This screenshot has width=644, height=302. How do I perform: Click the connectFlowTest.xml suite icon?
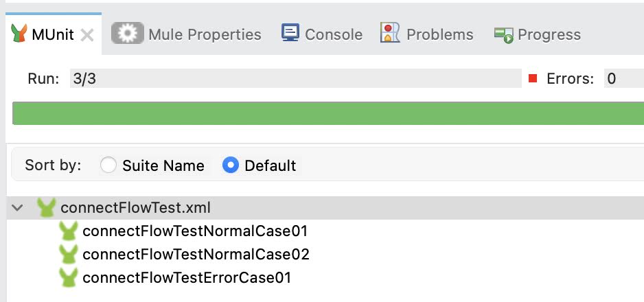click(x=46, y=207)
